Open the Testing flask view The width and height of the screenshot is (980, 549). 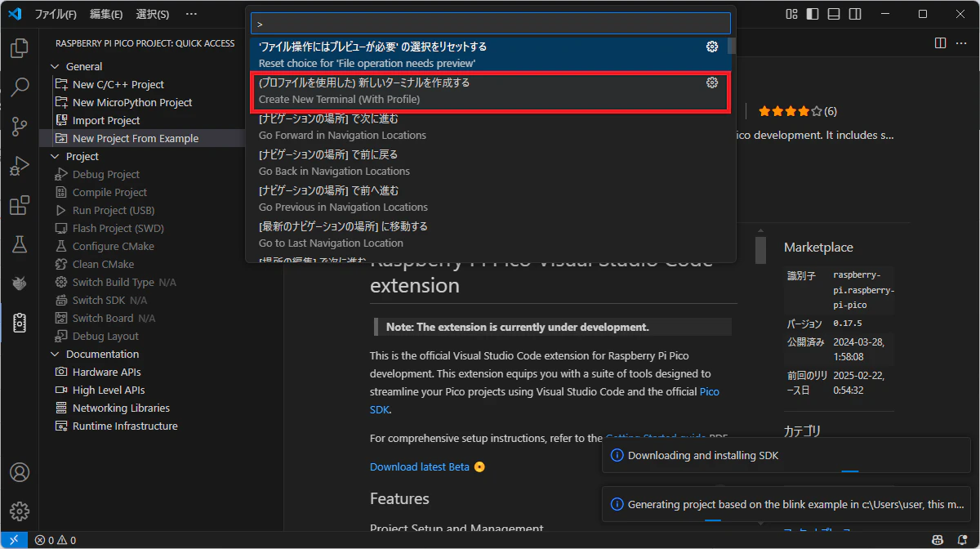(x=20, y=243)
